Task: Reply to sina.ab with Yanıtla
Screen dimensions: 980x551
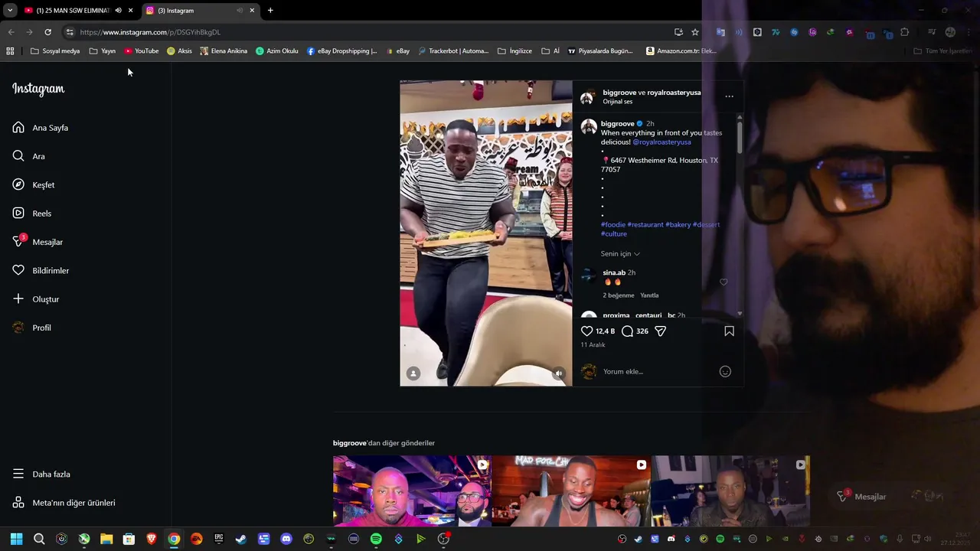Action: tap(649, 295)
